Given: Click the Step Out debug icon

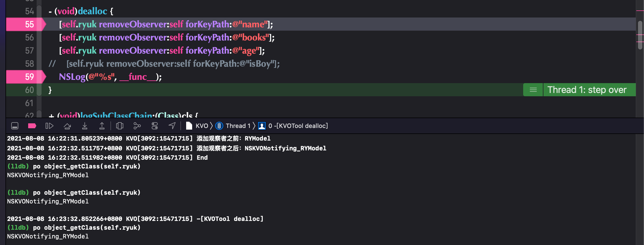Looking at the screenshot, I should [x=102, y=126].
